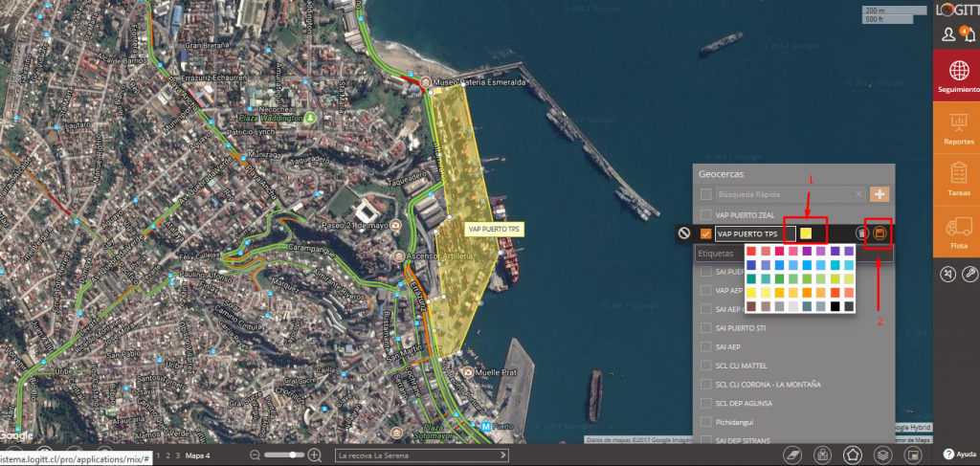Select SCL DEP AGUNSA list label
Screen dimensions: 980x466
744,404
